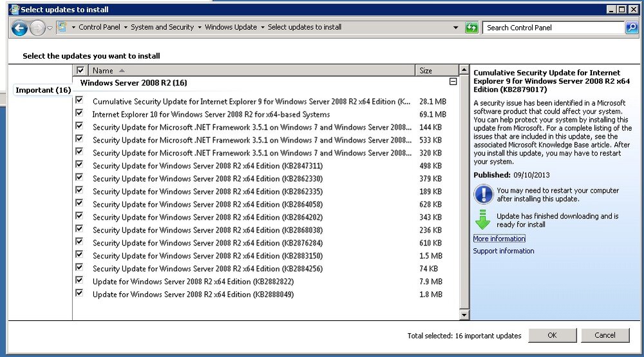
Task: Open address bar history dropdown
Action: coord(455,28)
